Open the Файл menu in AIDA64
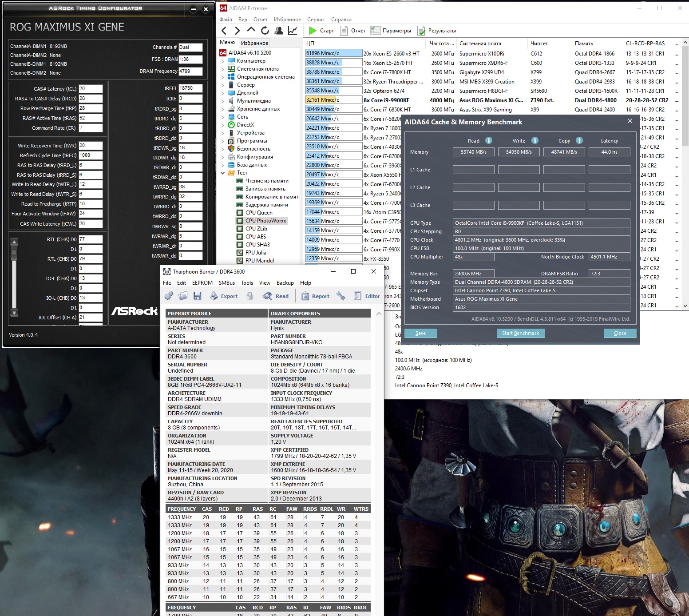Viewport: 689px width, 616px height. (226, 20)
